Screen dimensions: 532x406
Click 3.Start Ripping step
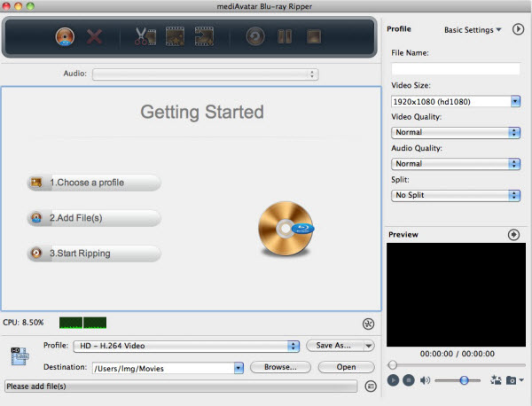pos(94,254)
